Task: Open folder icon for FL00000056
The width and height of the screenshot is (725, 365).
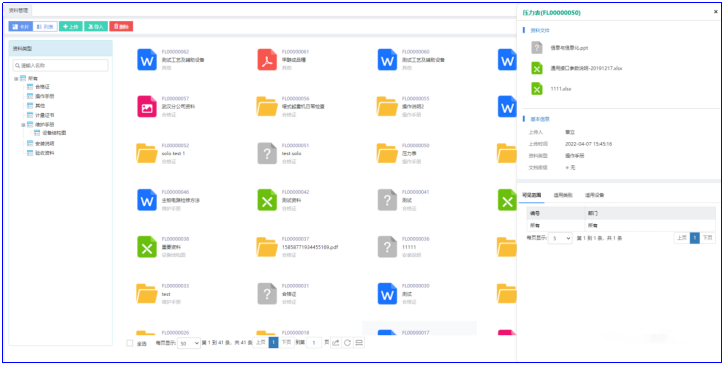Action: (x=267, y=107)
